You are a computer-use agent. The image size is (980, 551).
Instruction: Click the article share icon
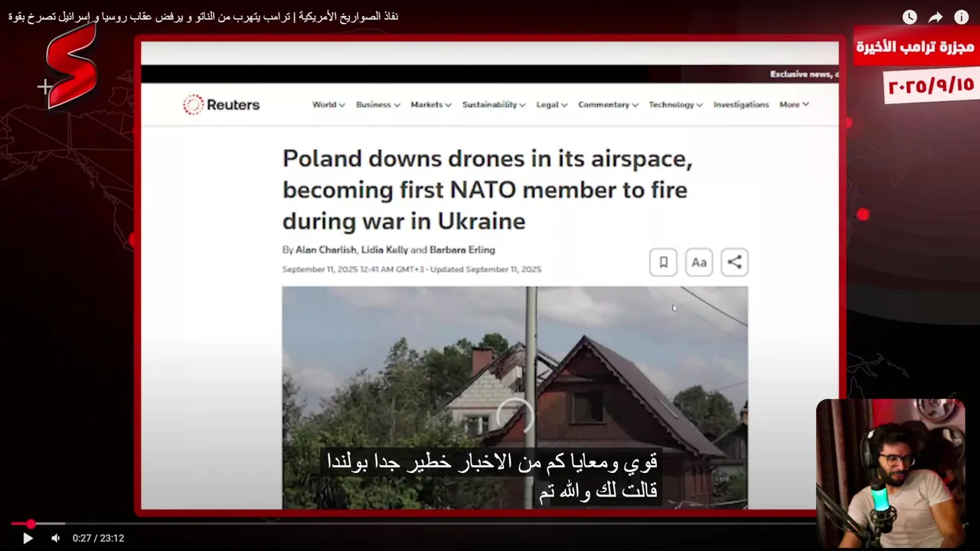coord(734,262)
